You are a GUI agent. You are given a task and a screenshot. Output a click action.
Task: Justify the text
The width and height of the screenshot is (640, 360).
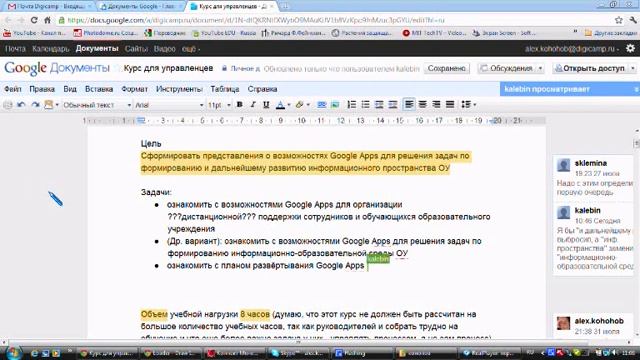[x=450, y=105]
